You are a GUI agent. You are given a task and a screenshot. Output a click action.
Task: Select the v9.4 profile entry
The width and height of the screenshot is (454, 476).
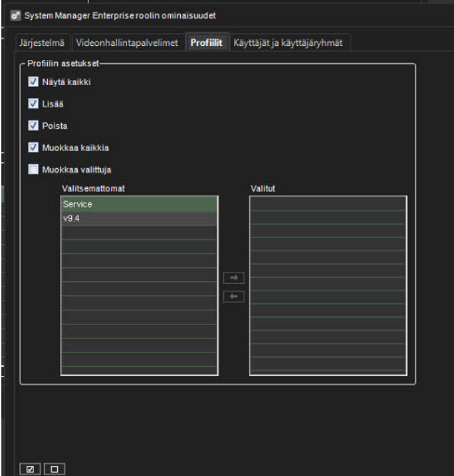[139, 219]
